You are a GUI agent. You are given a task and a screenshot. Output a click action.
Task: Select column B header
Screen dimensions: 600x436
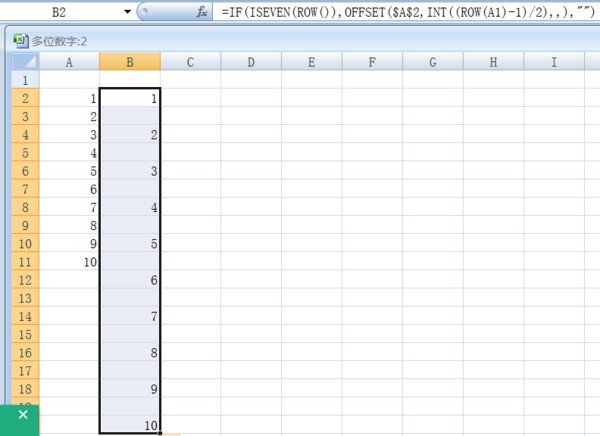tap(130, 62)
